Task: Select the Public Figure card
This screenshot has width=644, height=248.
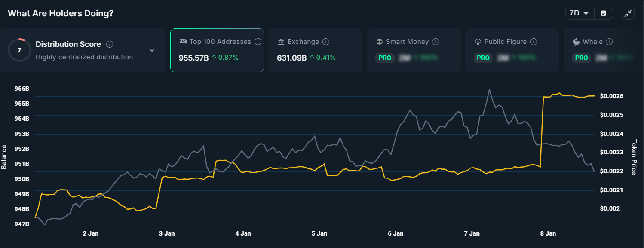Action: (x=512, y=50)
